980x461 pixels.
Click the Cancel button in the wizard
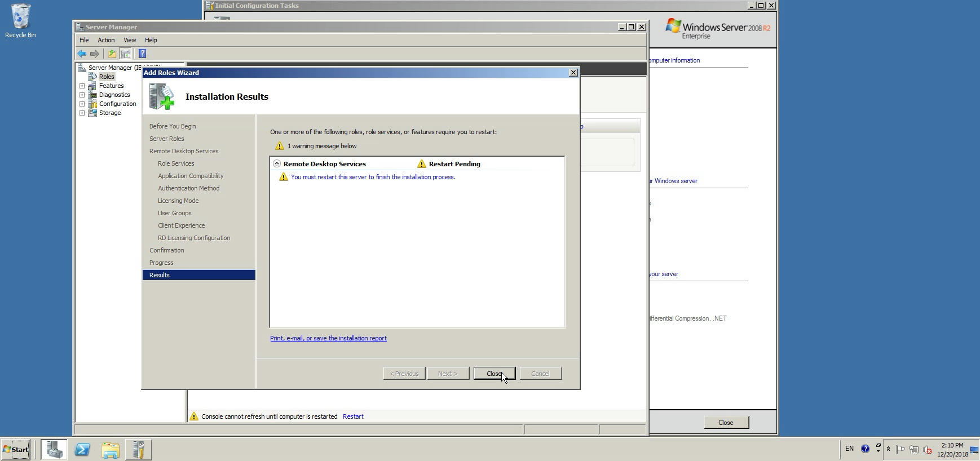pyautogui.click(x=540, y=374)
